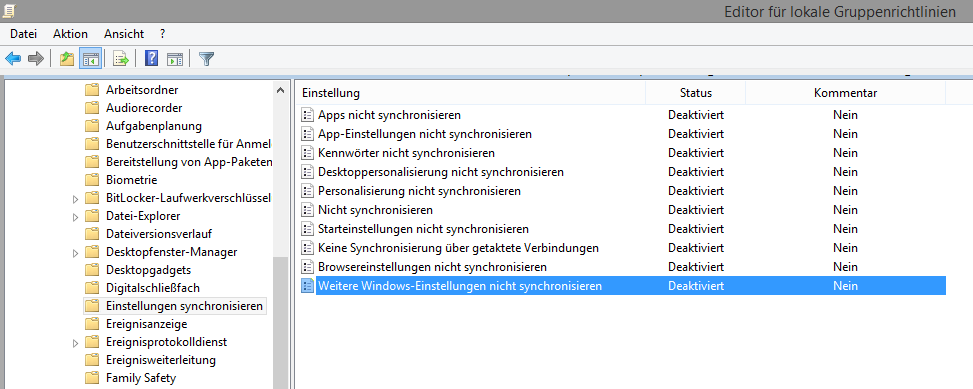The width and height of the screenshot is (973, 389).
Task: Click the policy icon beside Browsereinstellungen nicht synchronisieren
Action: [x=307, y=267]
